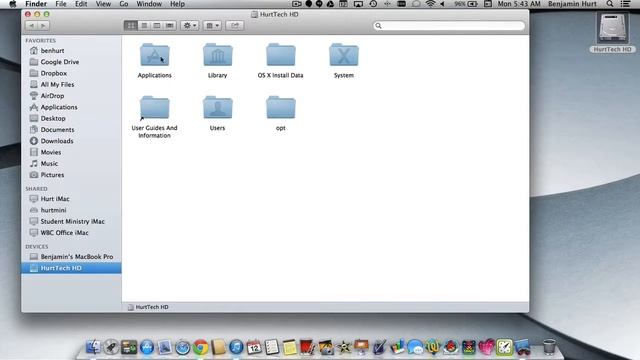Screen dimensions: 640x360
Task: Select Student Ministry iMac
Action: [x=72, y=221]
